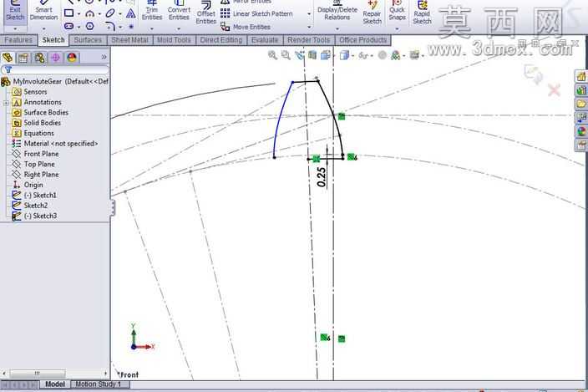The height and width of the screenshot is (392, 588).
Task: Open the Sheet Metal tab
Action: point(129,40)
